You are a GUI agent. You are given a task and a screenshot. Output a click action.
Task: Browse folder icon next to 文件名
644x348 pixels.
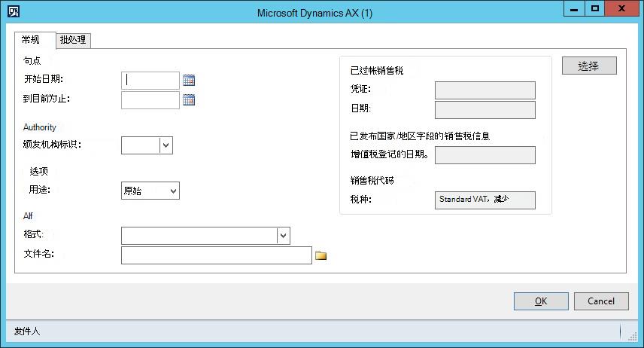click(x=320, y=255)
